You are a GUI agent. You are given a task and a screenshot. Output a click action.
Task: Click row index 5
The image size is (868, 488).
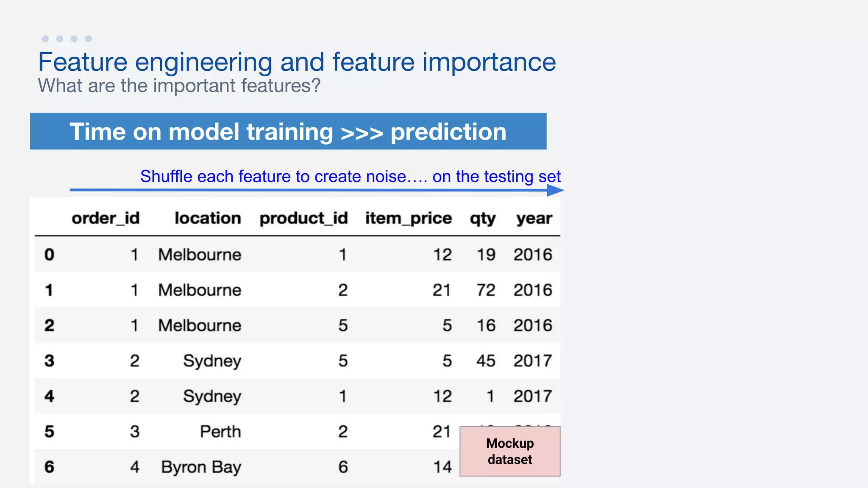click(x=49, y=432)
